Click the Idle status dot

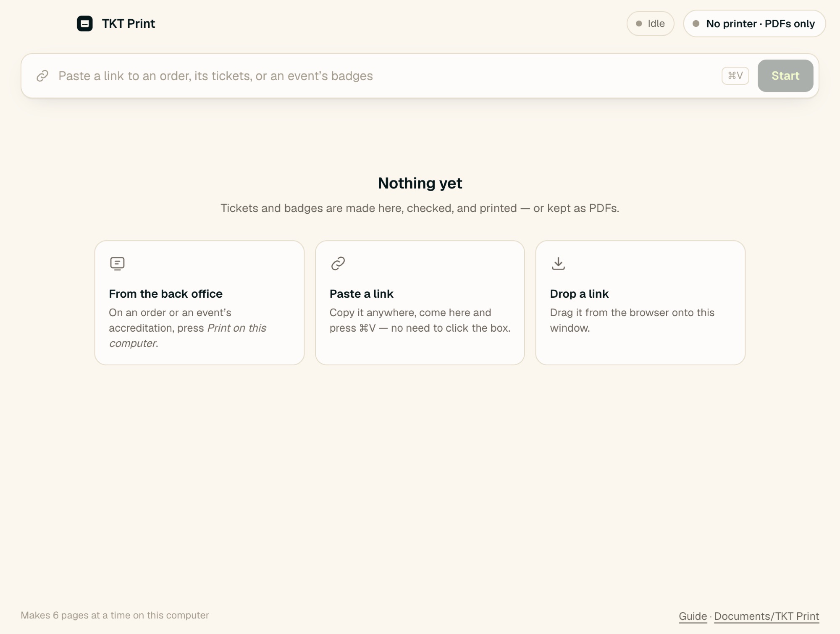point(639,24)
